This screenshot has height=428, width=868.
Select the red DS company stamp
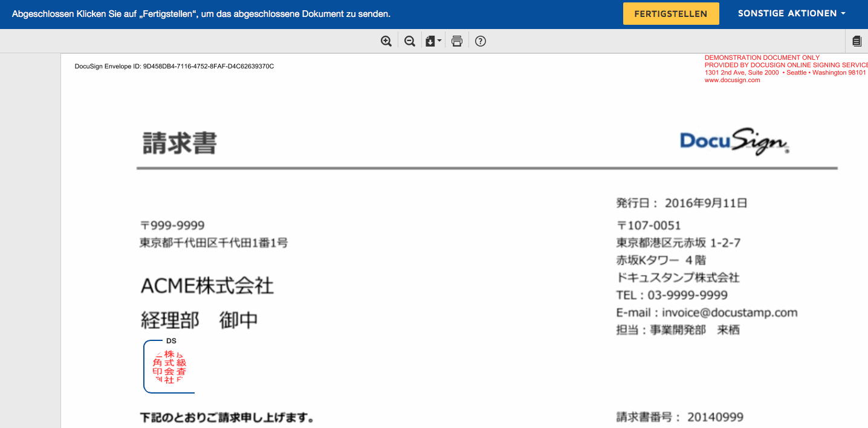click(169, 367)
